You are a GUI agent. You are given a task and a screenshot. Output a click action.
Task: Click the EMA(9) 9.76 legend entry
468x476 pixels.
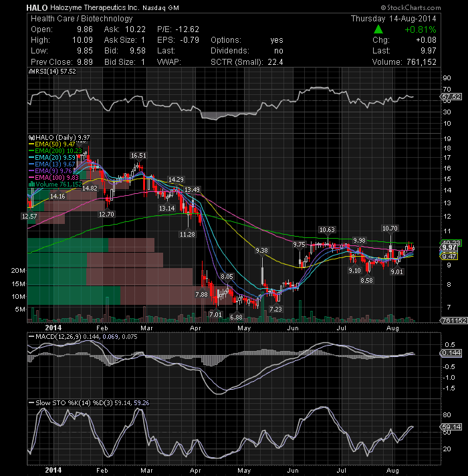(x=53, y=171)
